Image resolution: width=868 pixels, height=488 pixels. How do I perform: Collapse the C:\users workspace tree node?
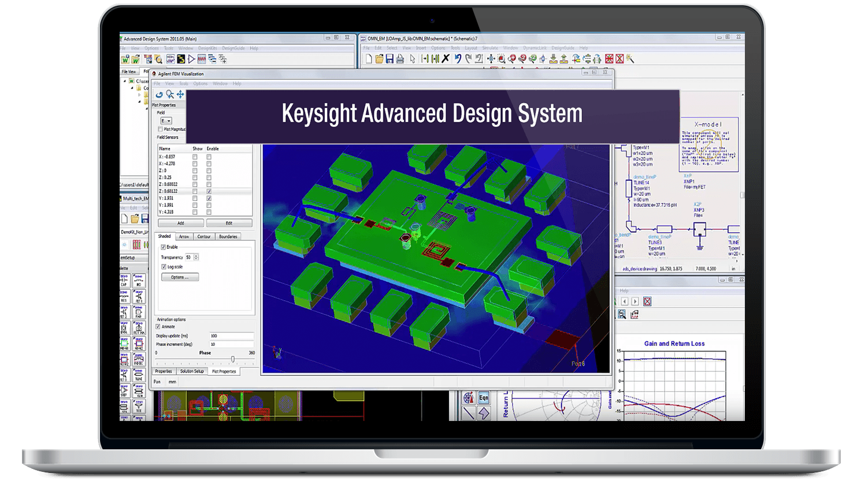click(x=125, y=81)
